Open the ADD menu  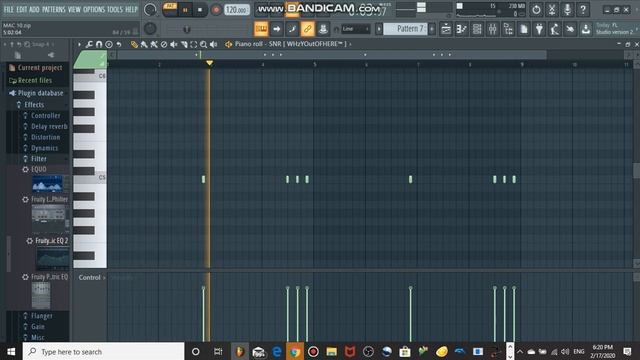click(34, 9)
